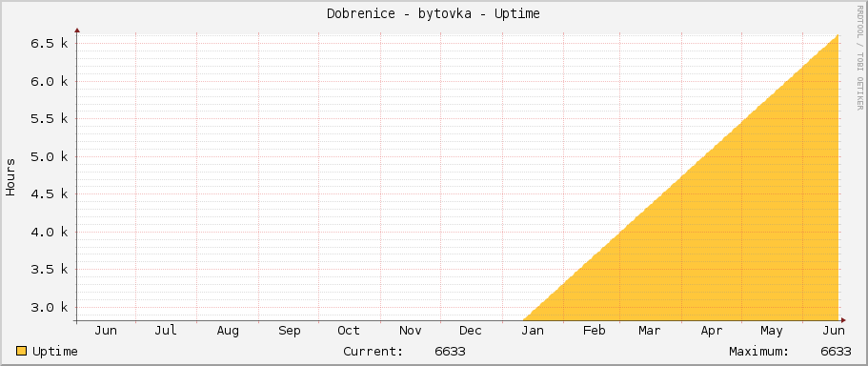Viewport: 868px width, 366px height.
Task: Select the 'Mar' month label
Action: coord(650,331)
